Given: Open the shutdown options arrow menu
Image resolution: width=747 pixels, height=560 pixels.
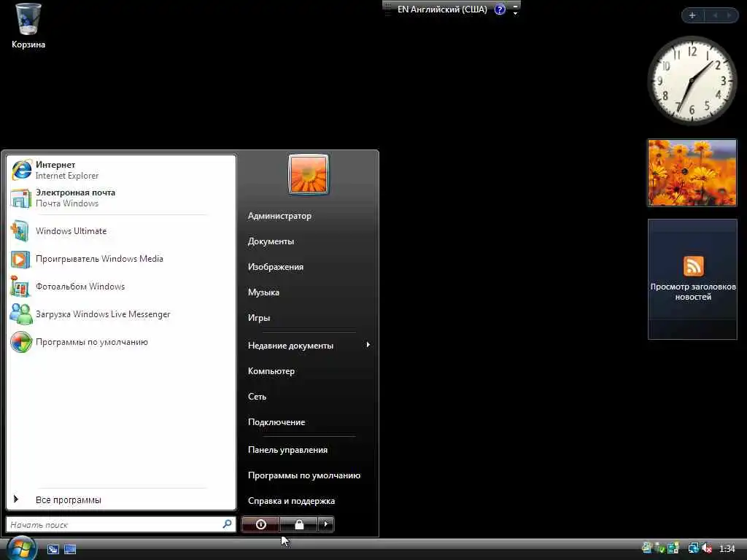Looking at the screenshot, I should click(x=326, y=524).
